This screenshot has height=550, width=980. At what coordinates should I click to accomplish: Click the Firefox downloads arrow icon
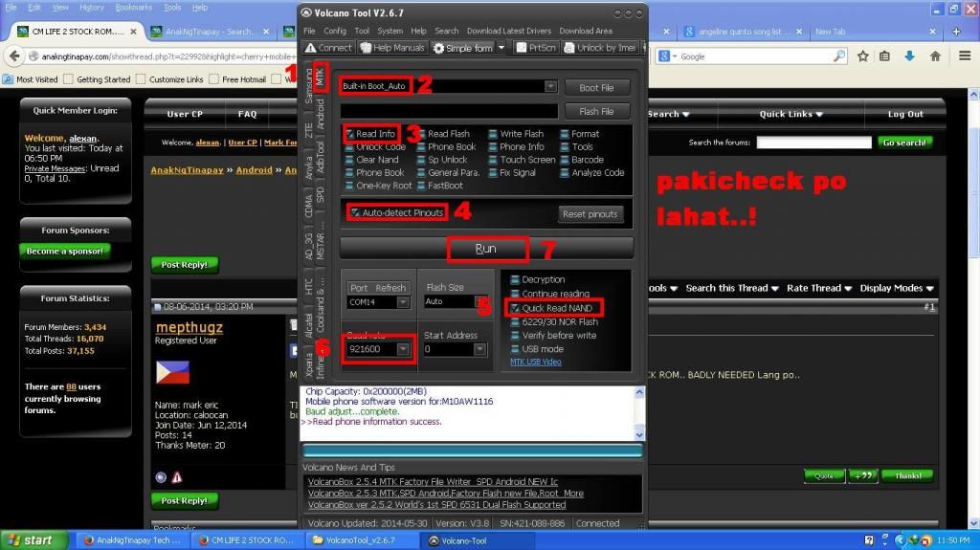click(x=909, y=56)
